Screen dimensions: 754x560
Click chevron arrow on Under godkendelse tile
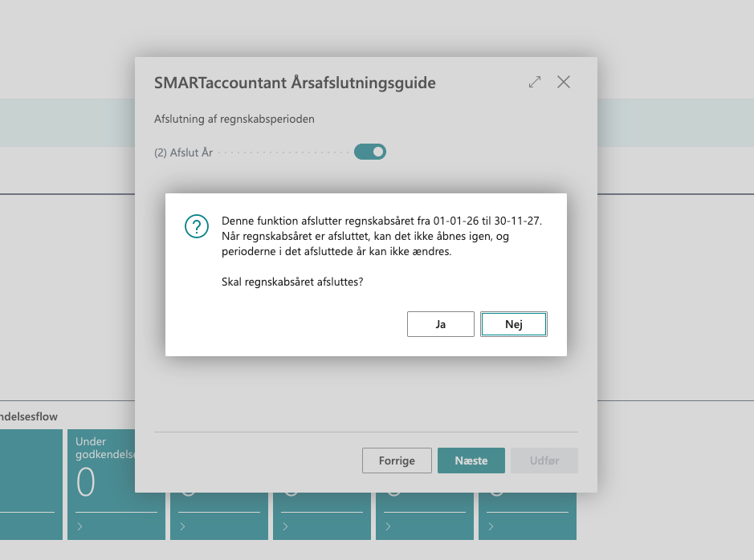tap(80, 526)
